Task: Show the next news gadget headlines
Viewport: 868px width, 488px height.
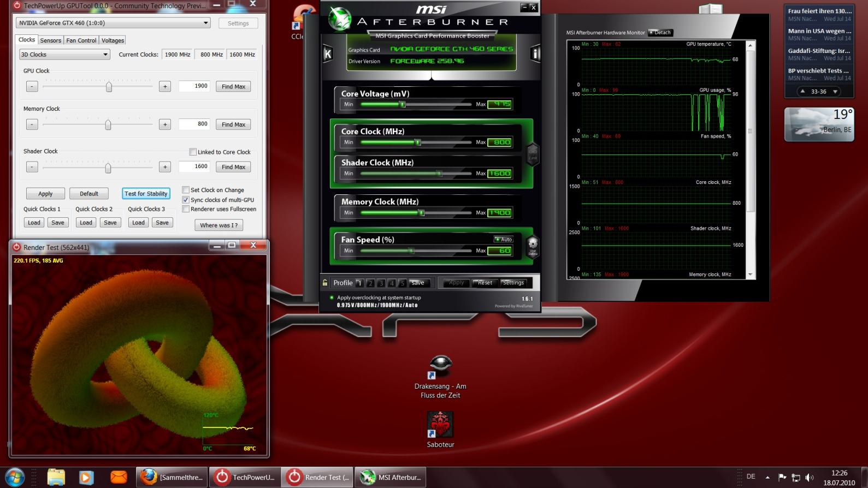Action: tap(835, 92)
